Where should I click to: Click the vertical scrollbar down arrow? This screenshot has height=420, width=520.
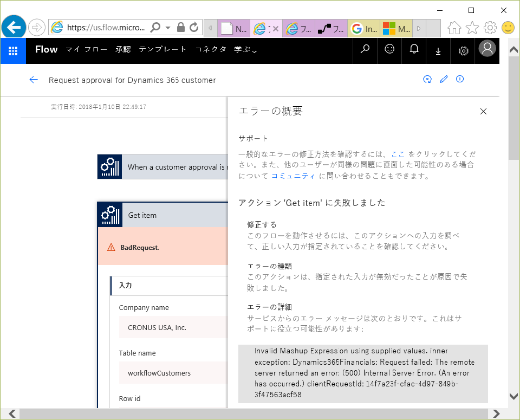(x=513, y=396)
